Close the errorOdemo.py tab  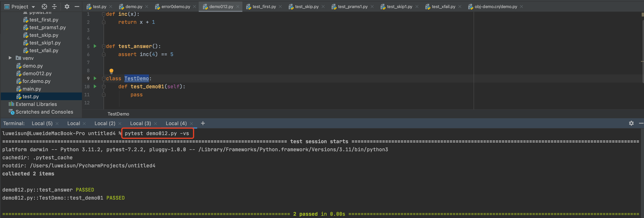(x=195, y=7)
